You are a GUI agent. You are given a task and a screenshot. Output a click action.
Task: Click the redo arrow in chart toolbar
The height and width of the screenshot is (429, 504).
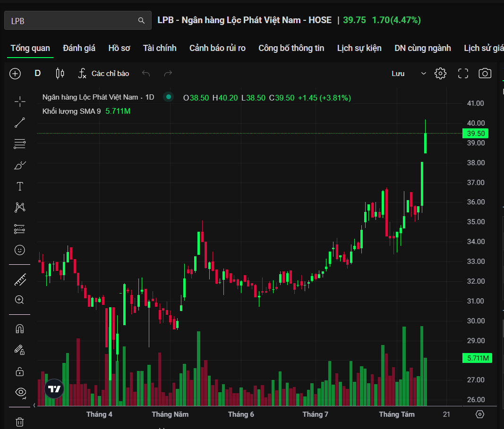[x=168, y=74]
